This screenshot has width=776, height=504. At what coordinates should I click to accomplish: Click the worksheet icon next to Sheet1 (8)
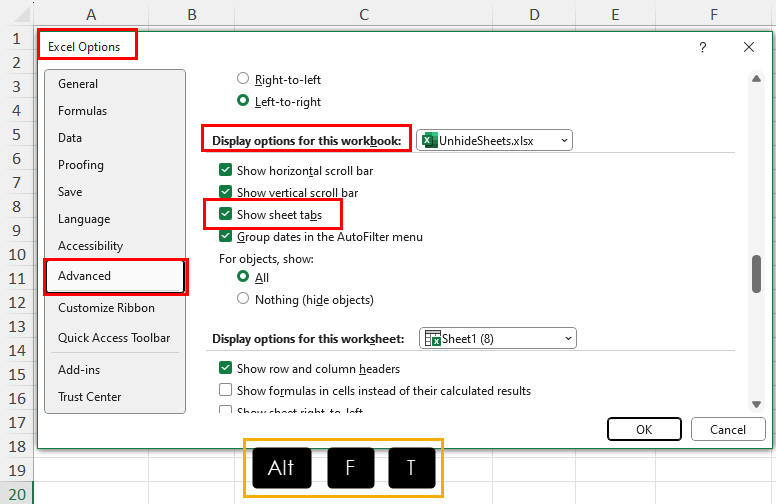pos(433,339)
